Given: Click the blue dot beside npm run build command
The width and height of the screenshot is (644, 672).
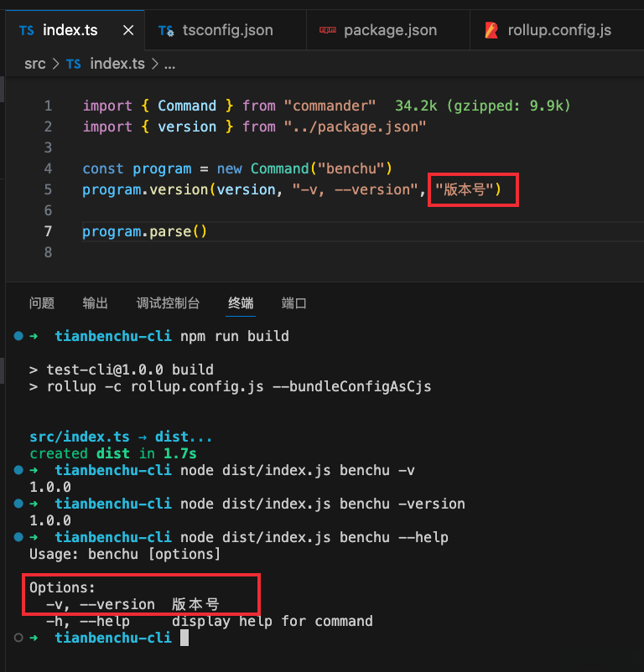Looking at the screenshot, I should coord(18,336).
